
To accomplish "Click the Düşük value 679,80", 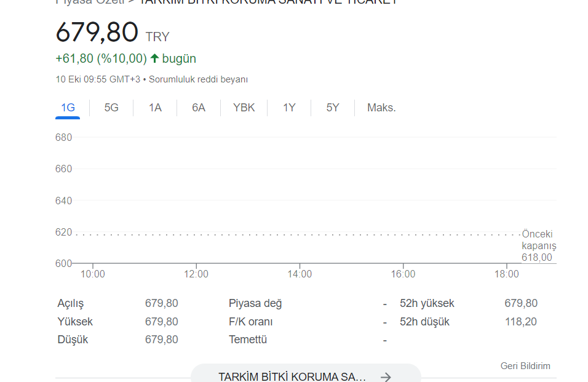I will pos(162,340).
